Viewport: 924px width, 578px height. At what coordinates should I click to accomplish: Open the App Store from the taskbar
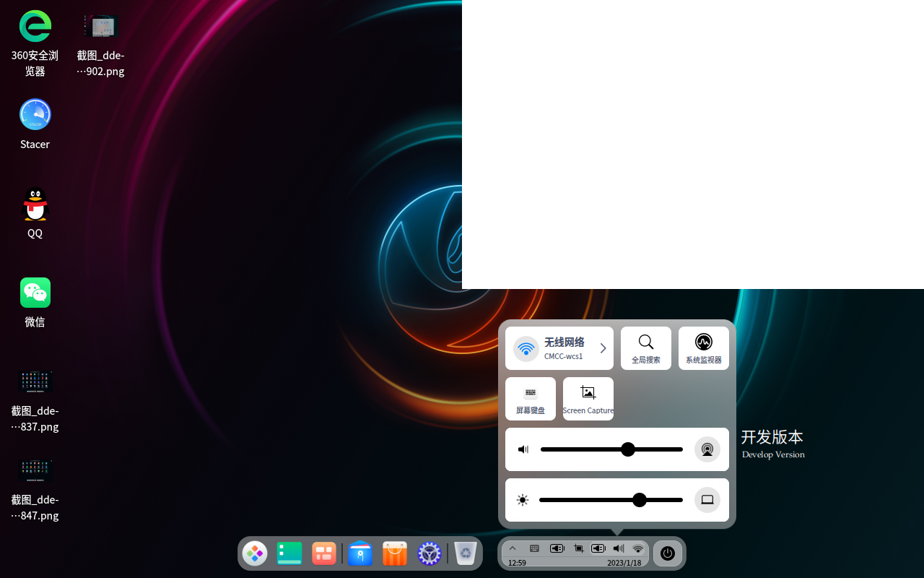(394, 553)
